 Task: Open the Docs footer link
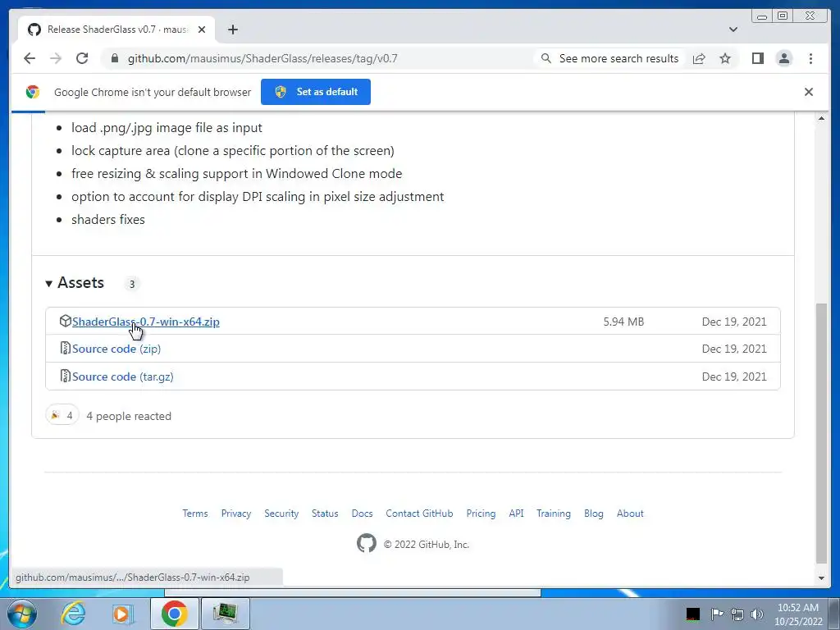coord(362,514)
